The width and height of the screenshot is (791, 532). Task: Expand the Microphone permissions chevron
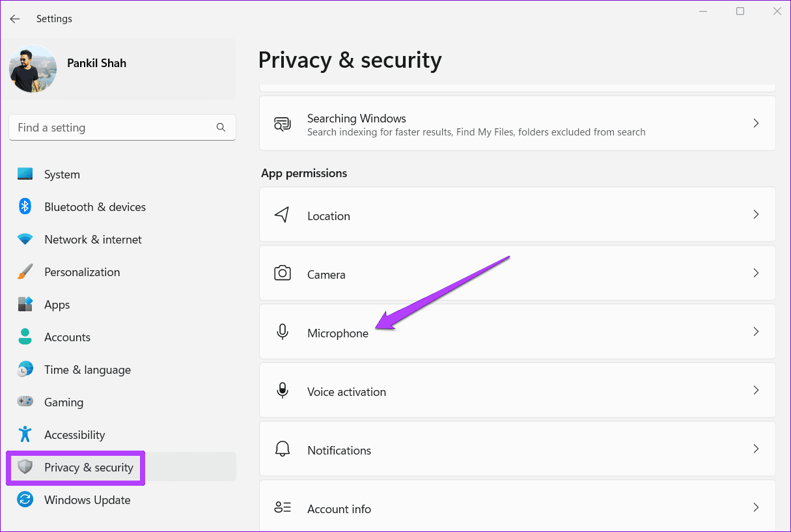coord(756,331)
